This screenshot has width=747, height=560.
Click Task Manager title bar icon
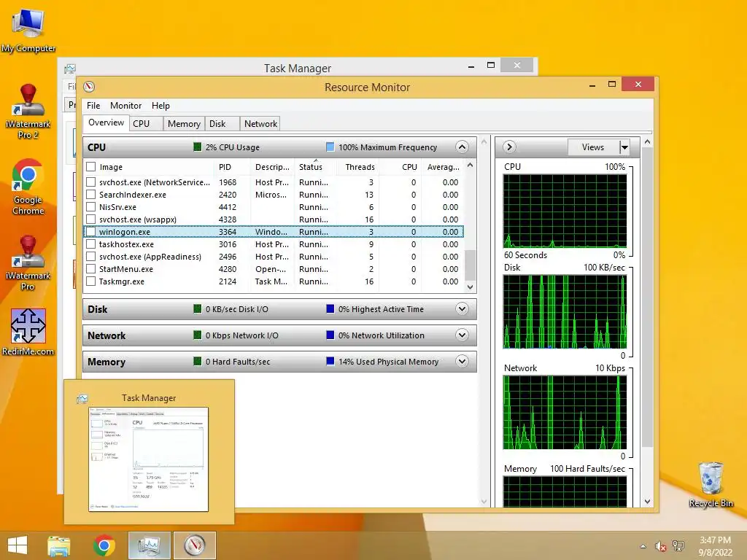click(x=70, y=69)
